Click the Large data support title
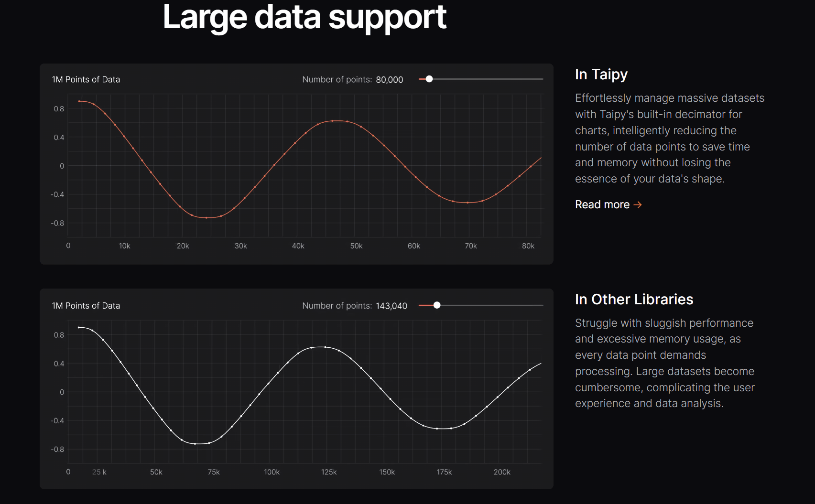Viewport: 815px width, 504px height. pyautogui.click(x=304, y=18)
